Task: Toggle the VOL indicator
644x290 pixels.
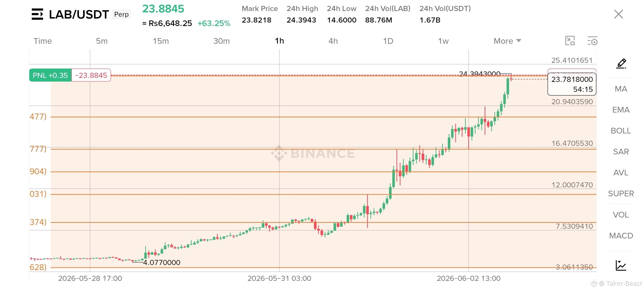Action: (x=621, y=215)
